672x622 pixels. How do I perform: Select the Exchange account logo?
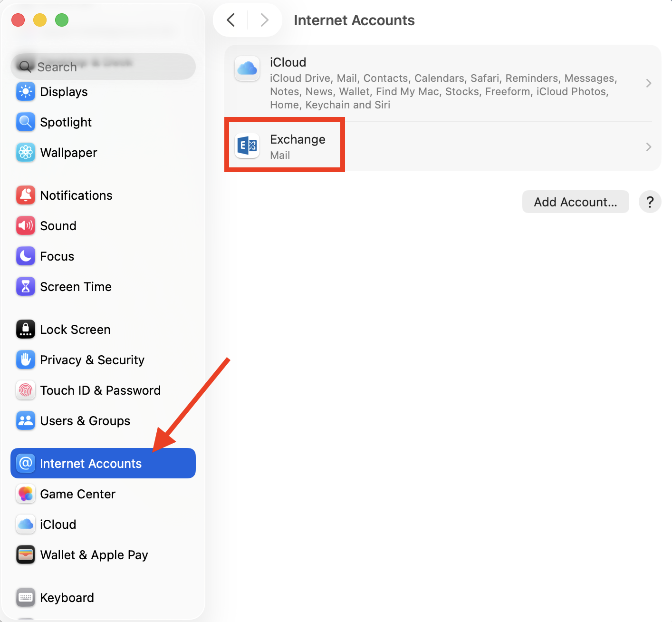247,146
